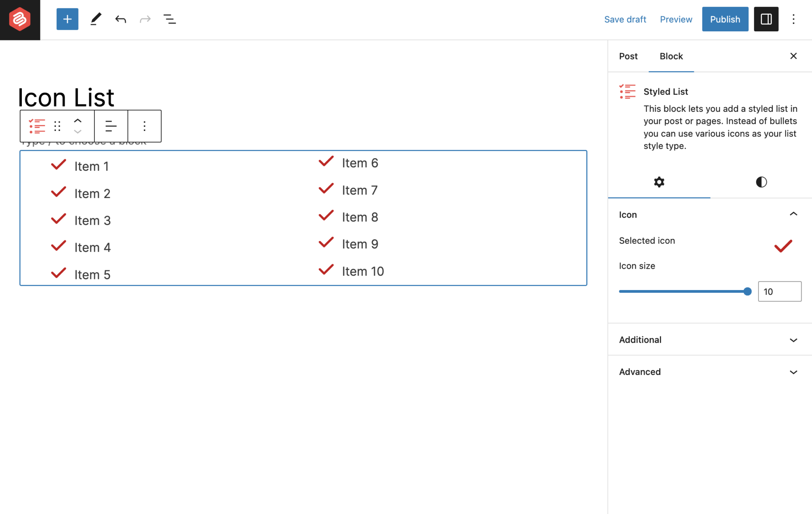Select the gear settings tab
This screenshot has width=812, height=514.
pyautogui.click(x=659, y=182)
